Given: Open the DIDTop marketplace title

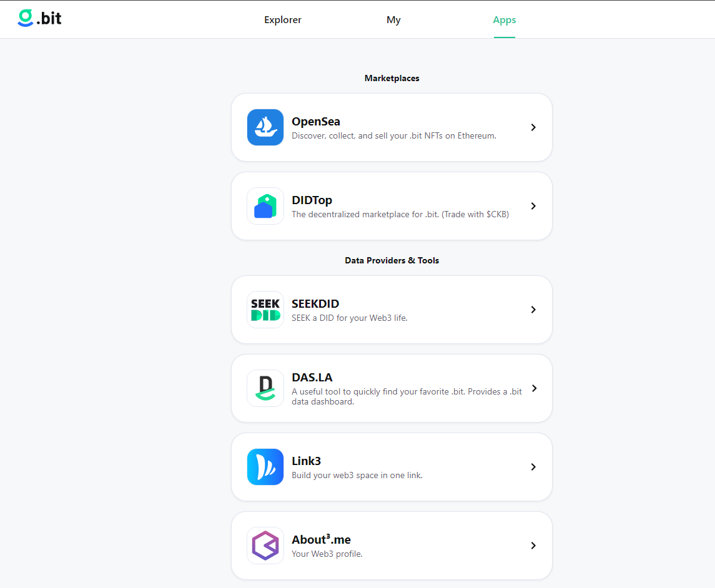Looking at the screenshot, I should 312,200.
